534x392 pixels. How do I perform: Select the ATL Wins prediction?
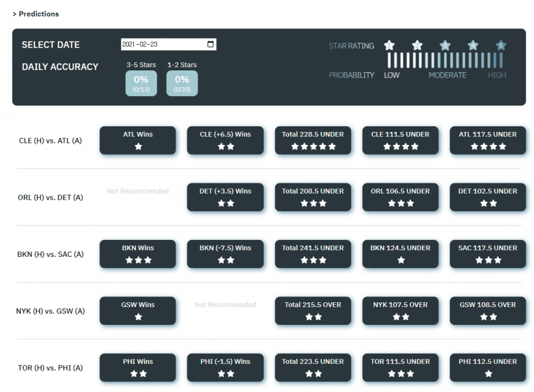pyautogui.click(x=138, y=140)
